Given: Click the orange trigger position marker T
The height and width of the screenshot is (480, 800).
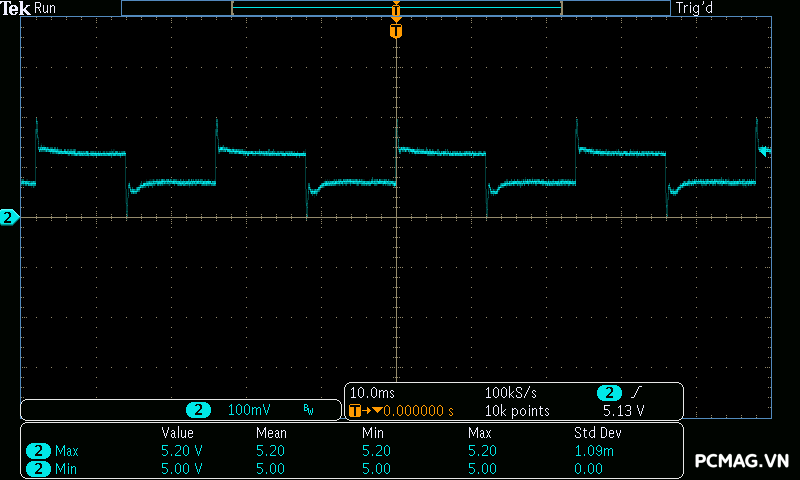Looking at the screenshot, I should click(x=396, y=31).
